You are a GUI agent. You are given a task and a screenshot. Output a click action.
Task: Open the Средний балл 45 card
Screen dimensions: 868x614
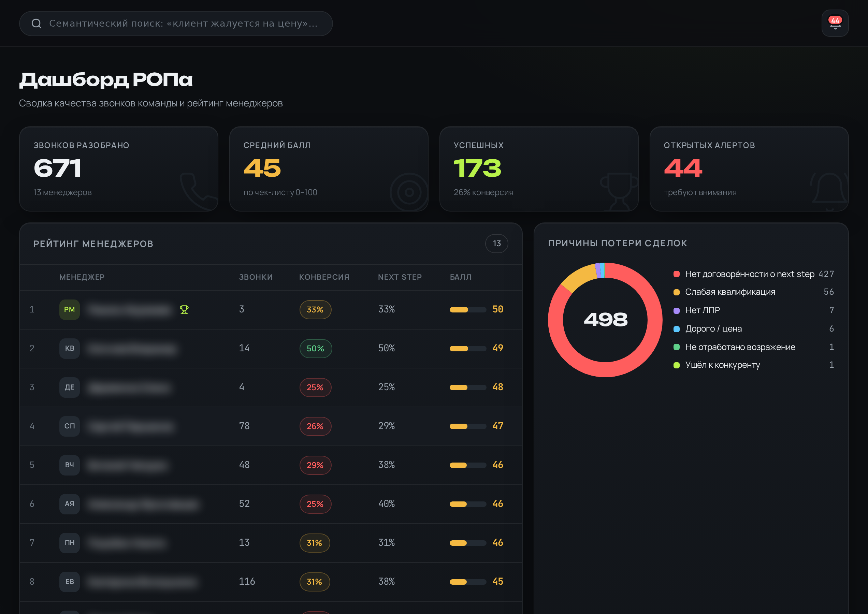(329, 169)
